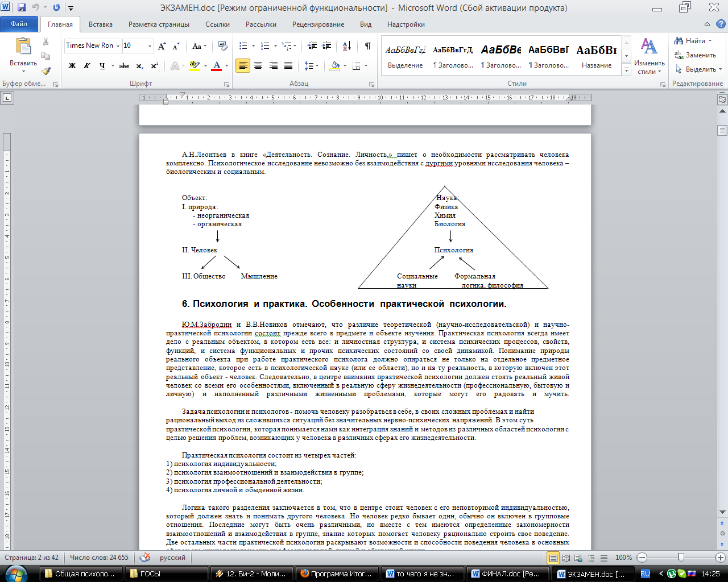
Task: Apply the Выделение style
Action: tap(405, 56)
